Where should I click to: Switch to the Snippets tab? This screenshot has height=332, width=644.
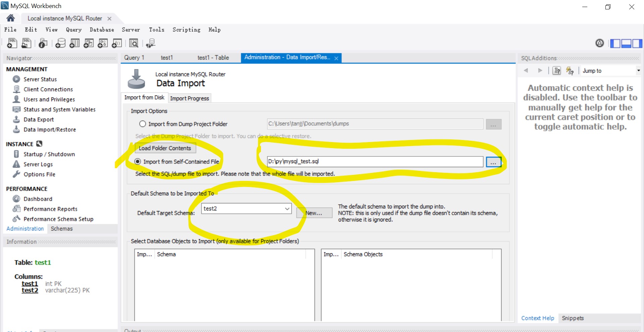tap(573, 318)
